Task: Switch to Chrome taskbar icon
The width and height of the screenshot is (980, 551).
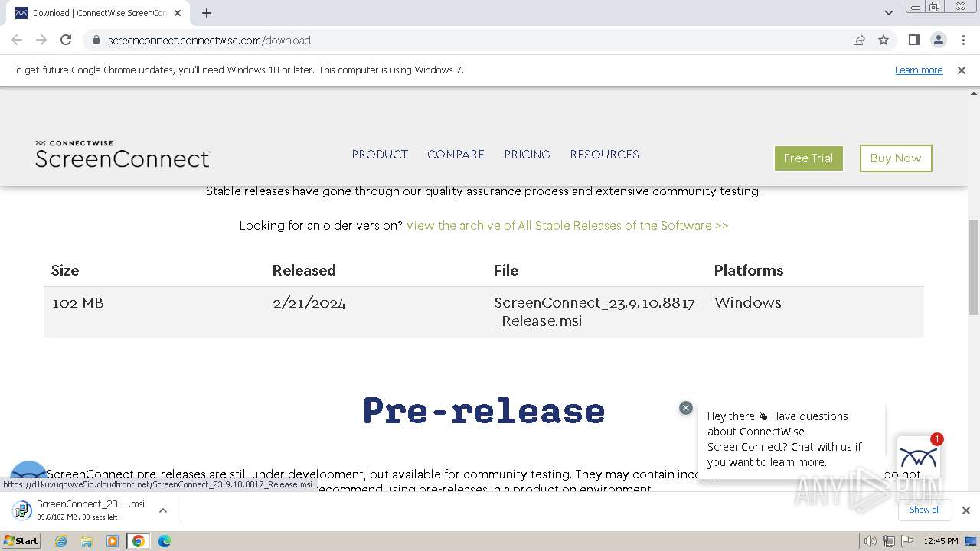Action: [139, 541]
